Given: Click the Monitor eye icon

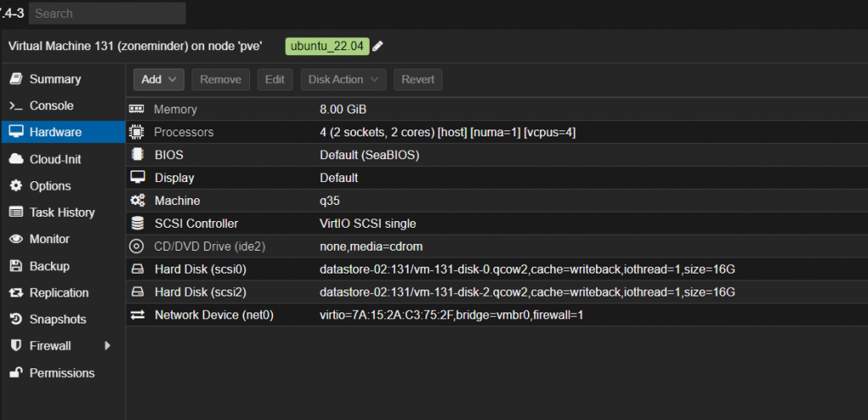Looking at the screenshot, I should pos(15,239).
